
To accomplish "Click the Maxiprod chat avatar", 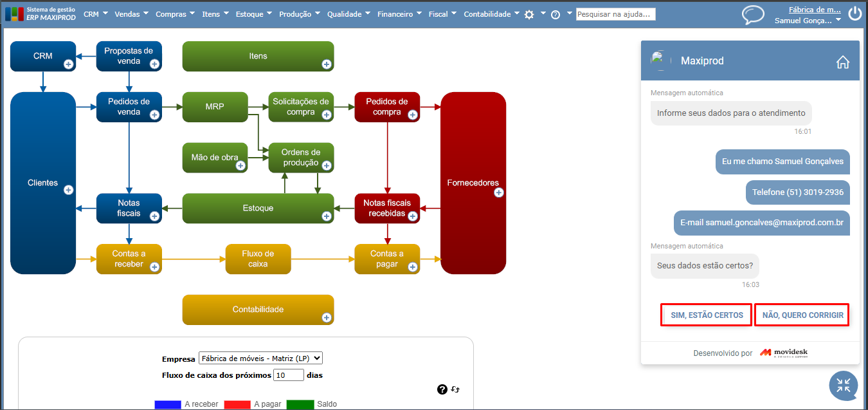I will 661,61.
